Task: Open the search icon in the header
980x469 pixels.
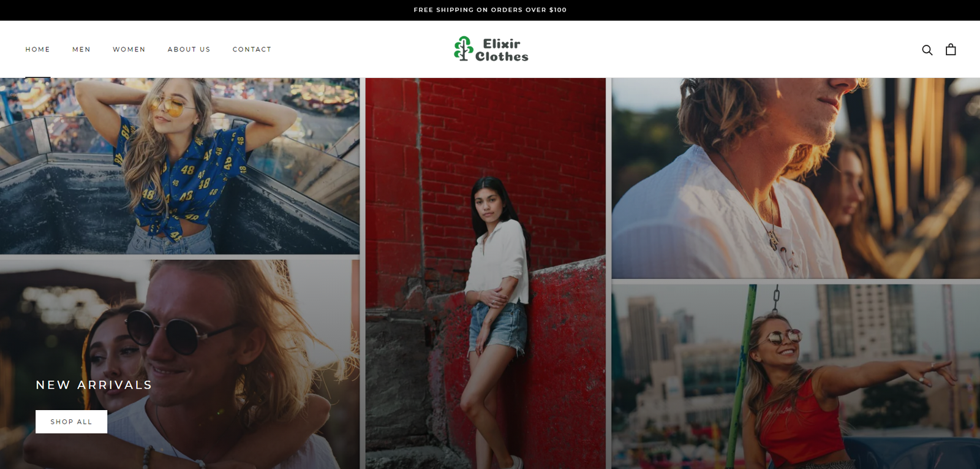Action: coord(927,50)
